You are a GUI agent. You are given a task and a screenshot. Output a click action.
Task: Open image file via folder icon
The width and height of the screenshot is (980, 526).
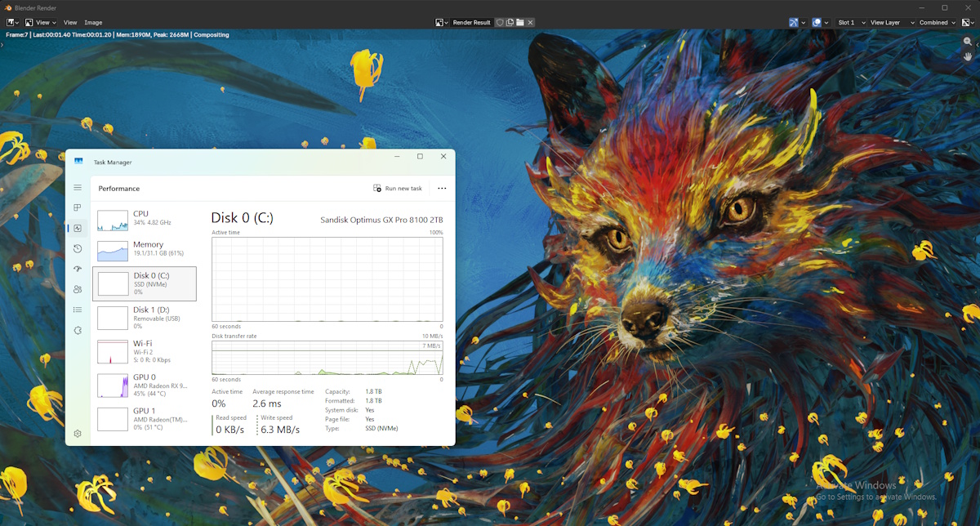(519, 22)
